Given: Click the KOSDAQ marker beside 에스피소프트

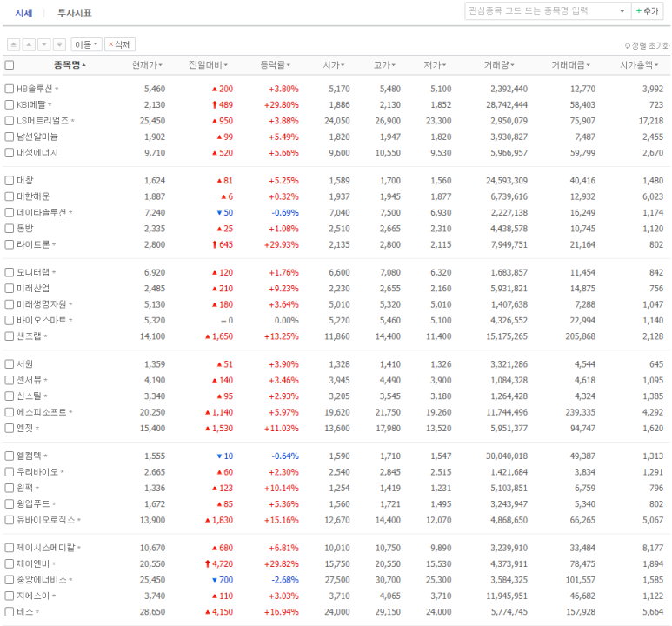Looking at the screenshot, I should coord(70,412).
